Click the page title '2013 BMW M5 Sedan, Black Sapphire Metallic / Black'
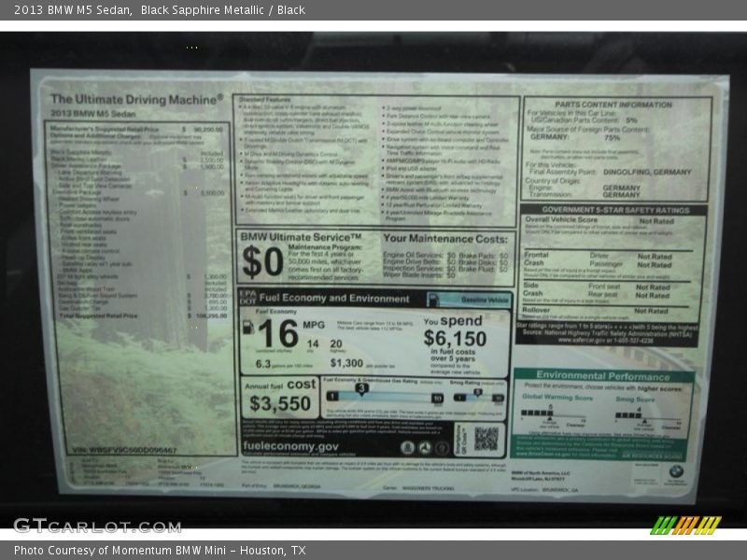747x560 pixels. [160, 10]
